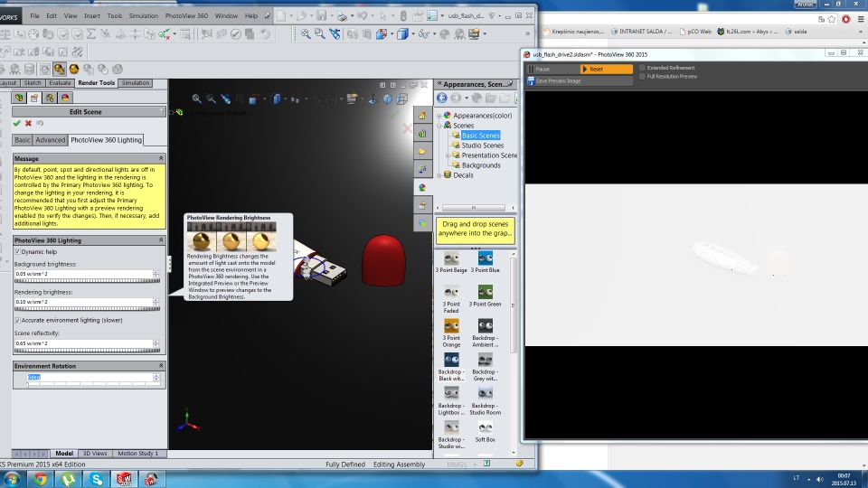Screen dimensions: 868x488
Task: Collapse the Scenes tree node
Action: [x=439, y=126]
